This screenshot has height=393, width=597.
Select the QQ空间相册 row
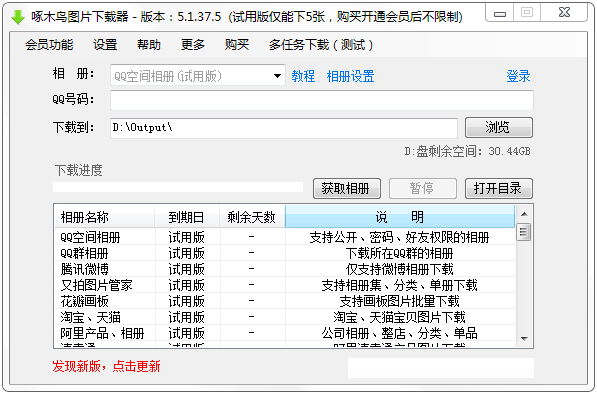[x=285, y=238]
